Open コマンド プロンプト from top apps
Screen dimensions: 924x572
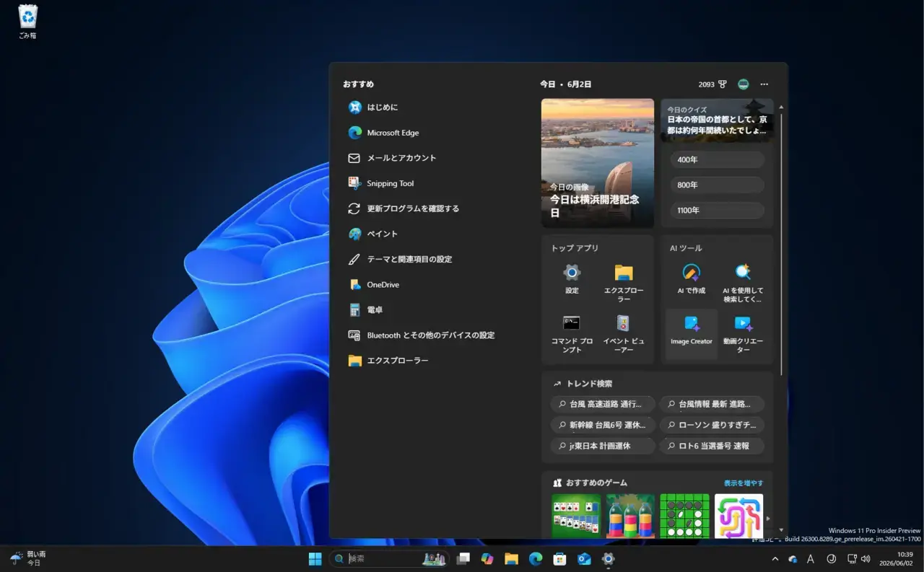(572, 334)
